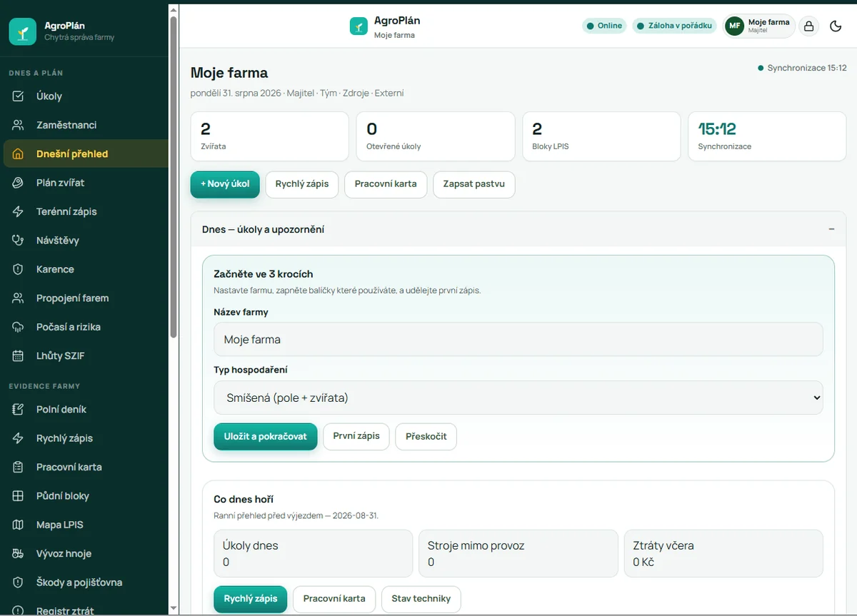The image size is (857, 616).
Task: Click the První zápis button
Action: pyautogui.click(x=356, y=436)
